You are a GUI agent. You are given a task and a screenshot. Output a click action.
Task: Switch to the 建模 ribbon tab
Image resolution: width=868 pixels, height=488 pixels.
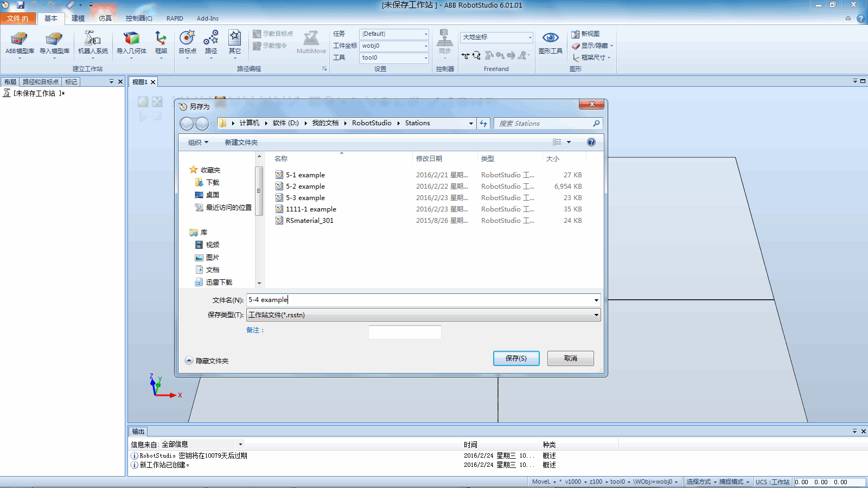[x=78, y=18]
